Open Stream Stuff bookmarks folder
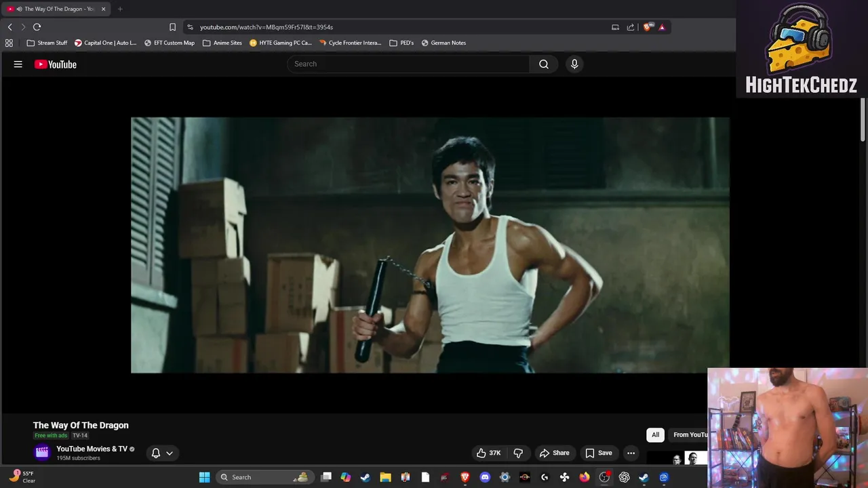Viewport: 868px width, 488px height. 47,43
